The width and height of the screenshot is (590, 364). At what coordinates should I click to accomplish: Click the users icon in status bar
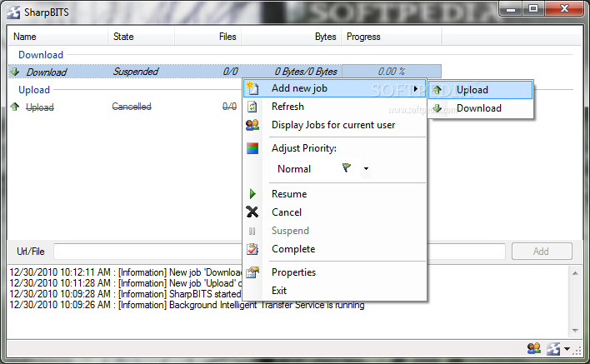[x=534, y=348]
